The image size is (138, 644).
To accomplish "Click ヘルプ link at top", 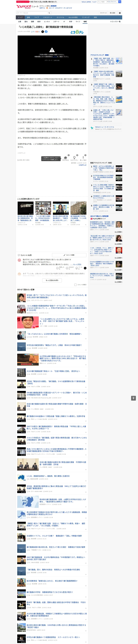I will 94,2.
